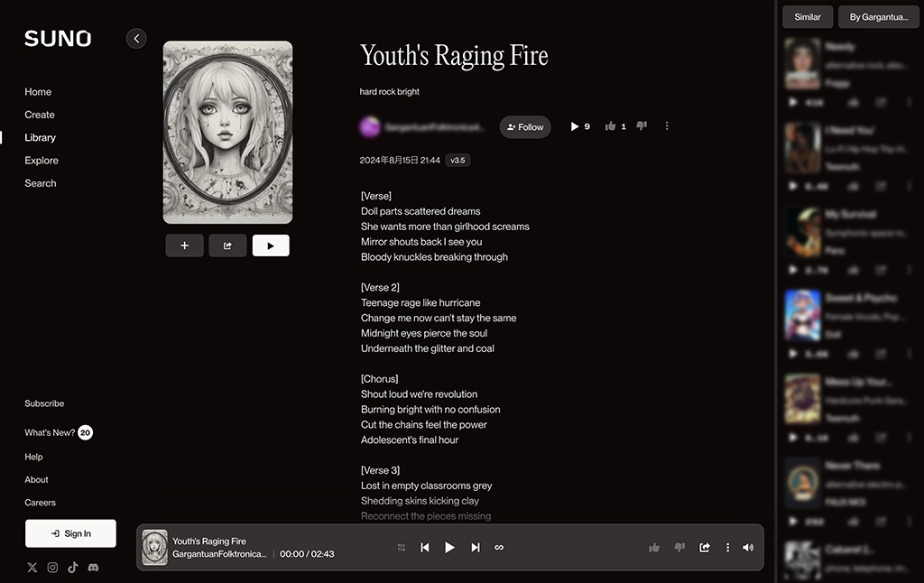Open the three-dot menu for "I Need You"
The image size is (924, 583).
click(910, 186)
